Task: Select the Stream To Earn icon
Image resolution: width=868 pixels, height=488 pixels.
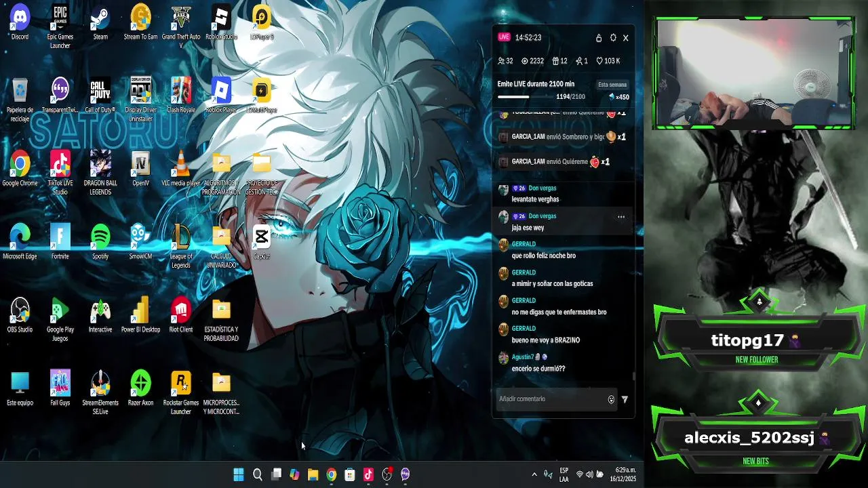Action: 140,23
